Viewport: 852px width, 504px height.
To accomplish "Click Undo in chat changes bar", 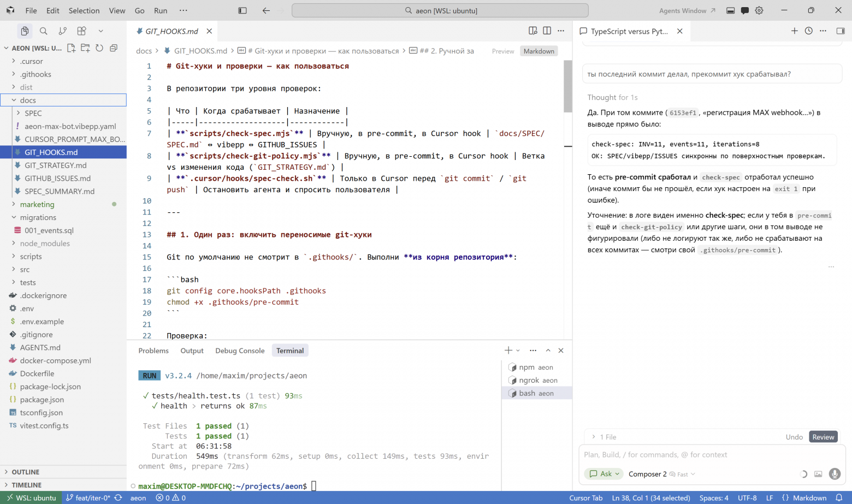I will (x=794, y=437).
